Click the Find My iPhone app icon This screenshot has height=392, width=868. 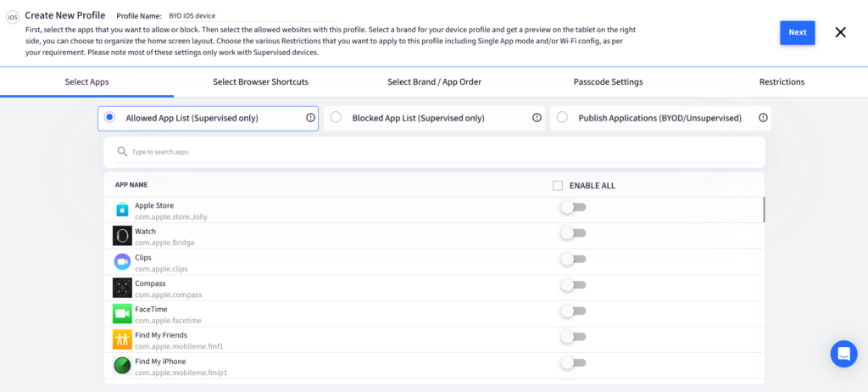[x=122, y=366]
